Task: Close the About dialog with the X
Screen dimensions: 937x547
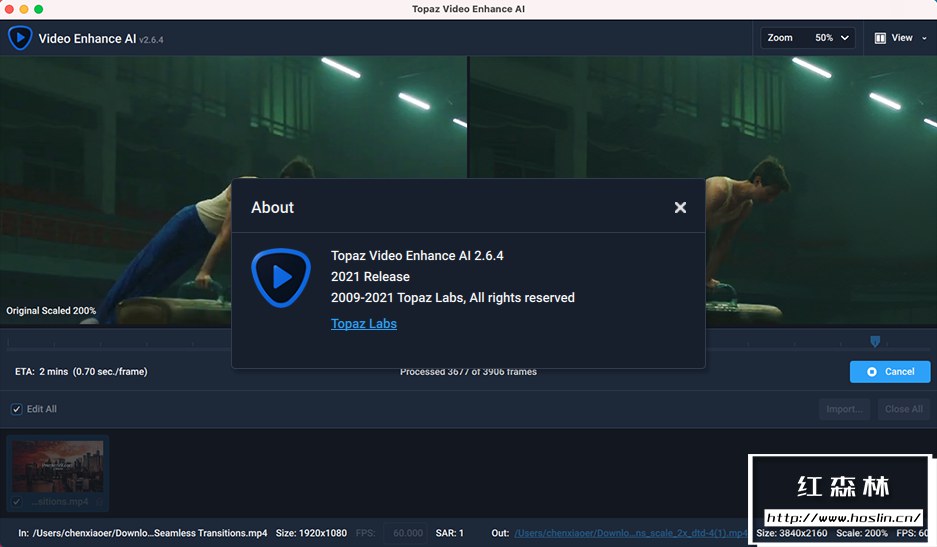Action: [x=680, y=207]
